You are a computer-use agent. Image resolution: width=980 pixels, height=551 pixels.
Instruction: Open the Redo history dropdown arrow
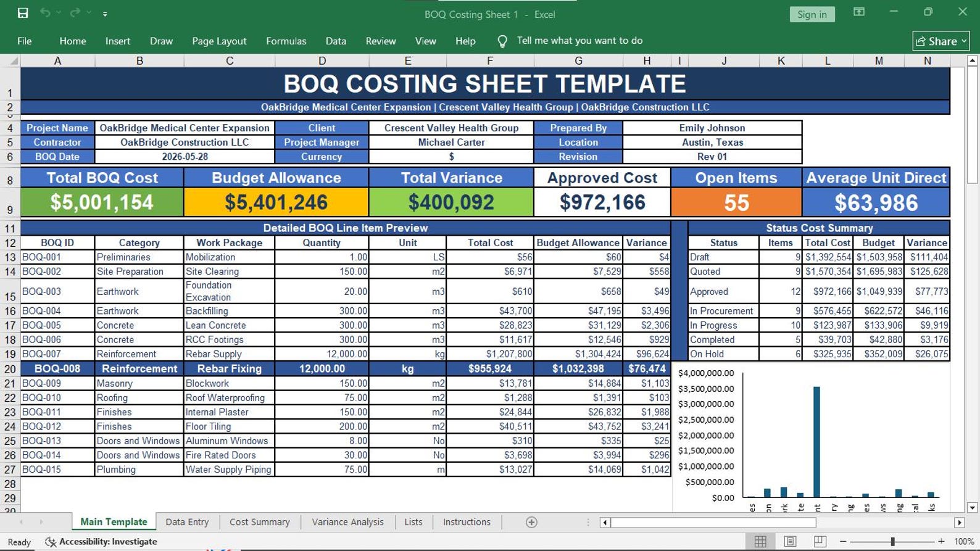[89, 13]
